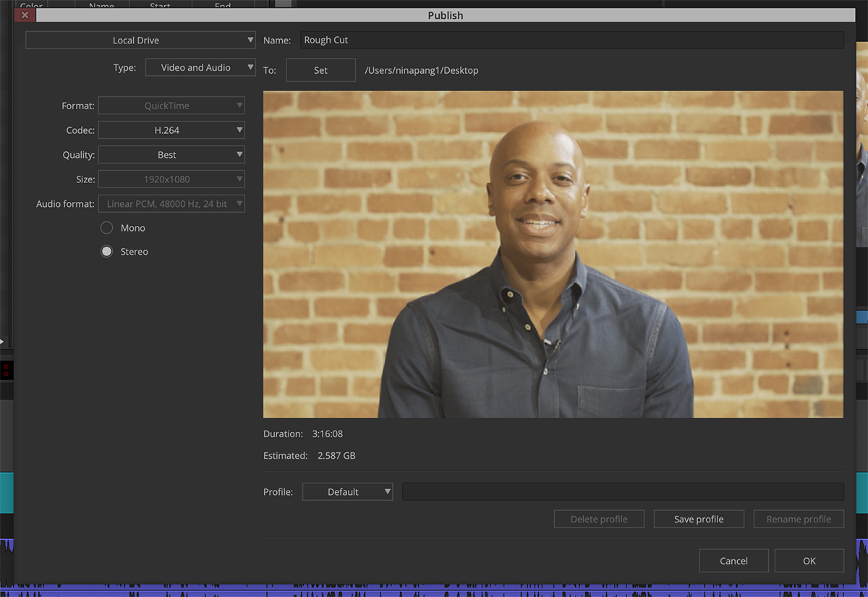868x597 pixels.
Task: Click the empty profile name field
Action: coord(622,491)
